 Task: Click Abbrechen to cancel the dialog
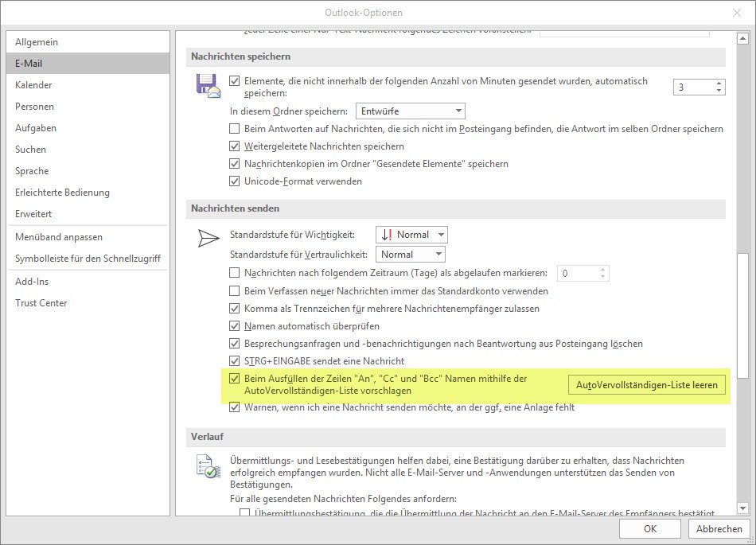click(719, 529)
